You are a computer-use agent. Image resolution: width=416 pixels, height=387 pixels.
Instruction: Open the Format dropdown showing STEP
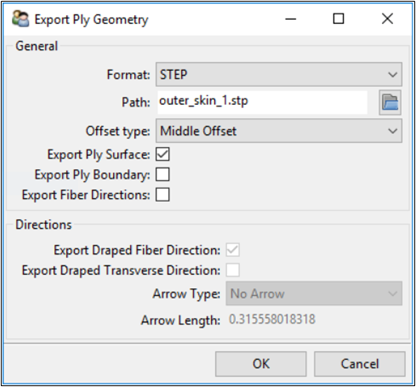tap(279, 74)
